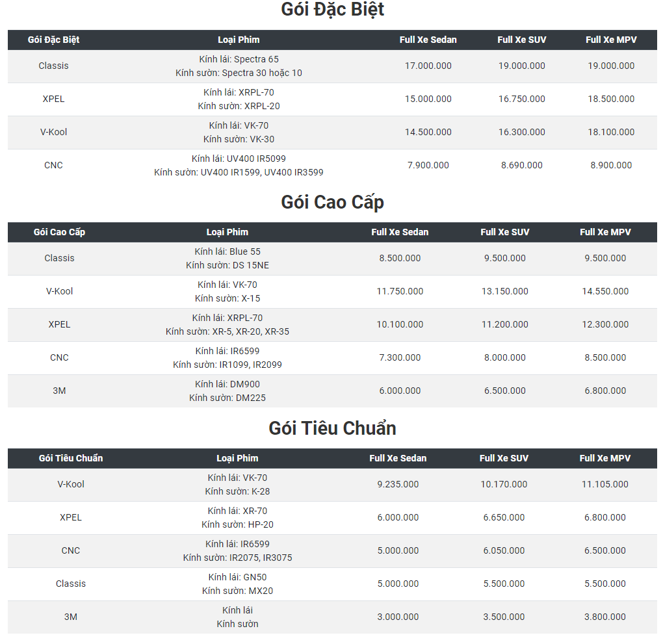Select XPEL's 16.750.000 SUV price
Screen dimensions: 663x644
(x=521, y=99)
